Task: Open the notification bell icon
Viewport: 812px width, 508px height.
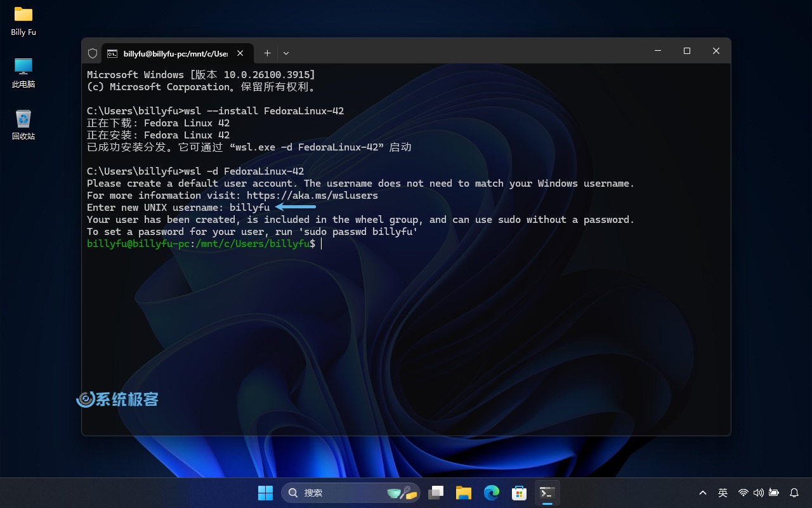Action: 794,493
